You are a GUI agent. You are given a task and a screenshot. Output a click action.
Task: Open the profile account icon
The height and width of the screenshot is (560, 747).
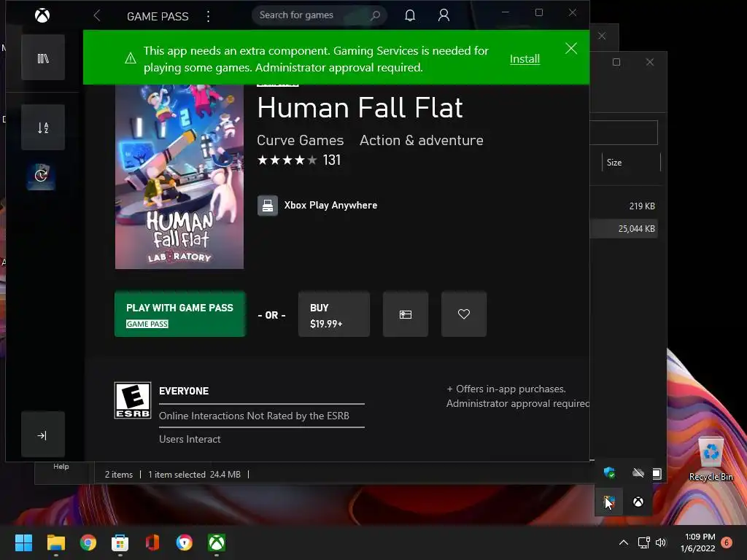pyautogui.click(x=444, y=16)
